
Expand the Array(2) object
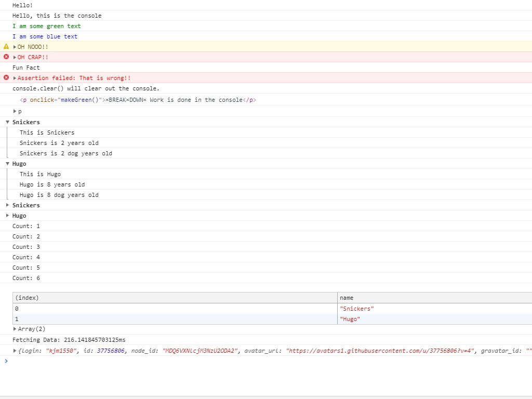[15, 329]
